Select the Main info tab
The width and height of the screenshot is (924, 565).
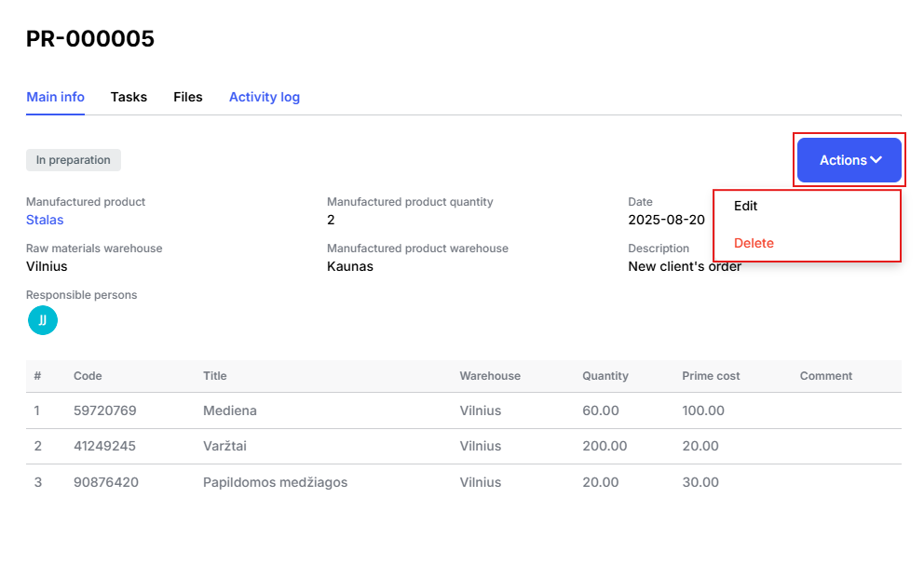(55, 97)
